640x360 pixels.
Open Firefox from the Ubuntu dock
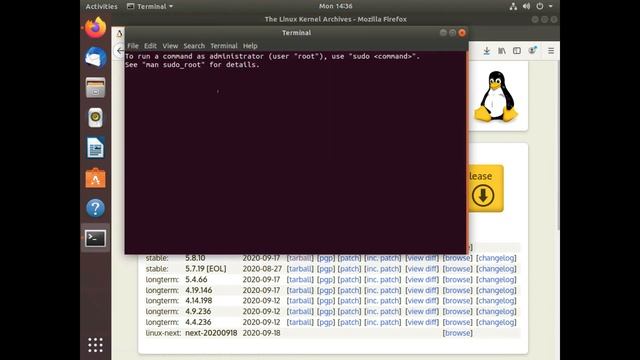(x=96, y=28)
